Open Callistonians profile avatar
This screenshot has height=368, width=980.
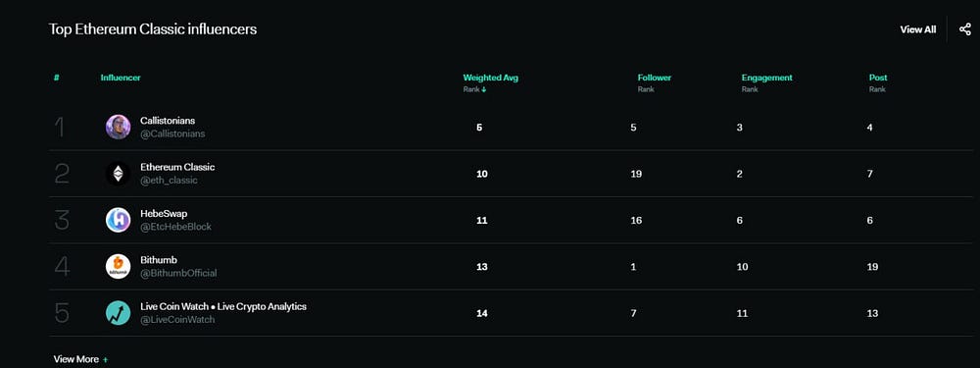click(119, 127)
